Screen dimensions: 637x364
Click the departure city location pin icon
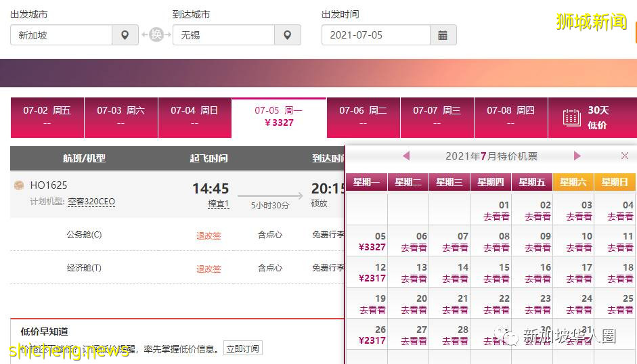click(x=125, y=35)
